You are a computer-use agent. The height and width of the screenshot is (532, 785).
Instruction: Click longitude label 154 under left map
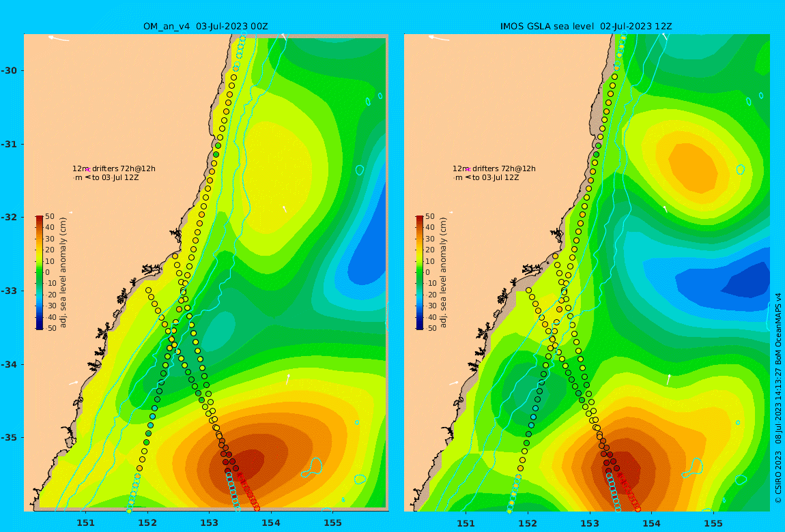[x=271, y=523]
